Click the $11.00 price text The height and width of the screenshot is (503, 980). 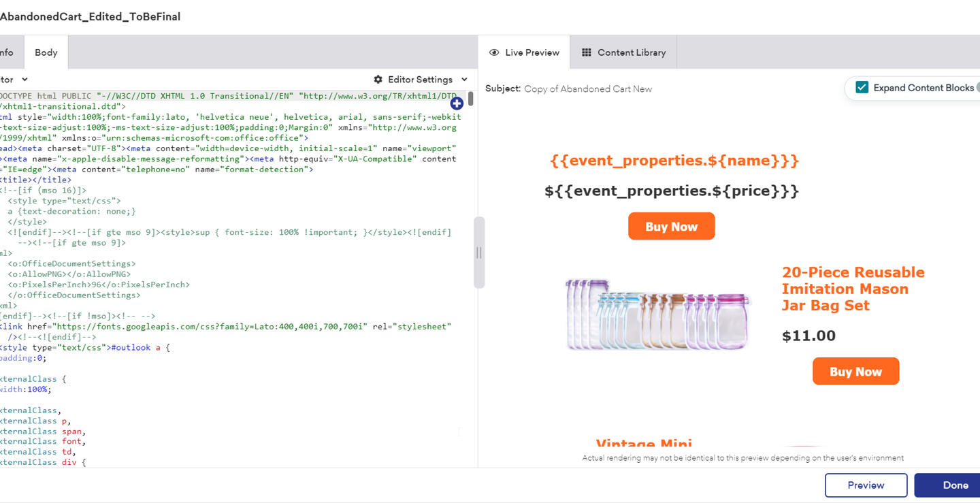pos(808,336)
